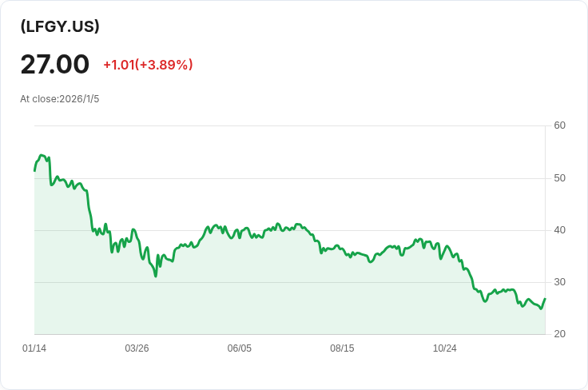Click the price line's starting point at left
The height and width of the screenshot is (390, 588).
pos(34,170)
